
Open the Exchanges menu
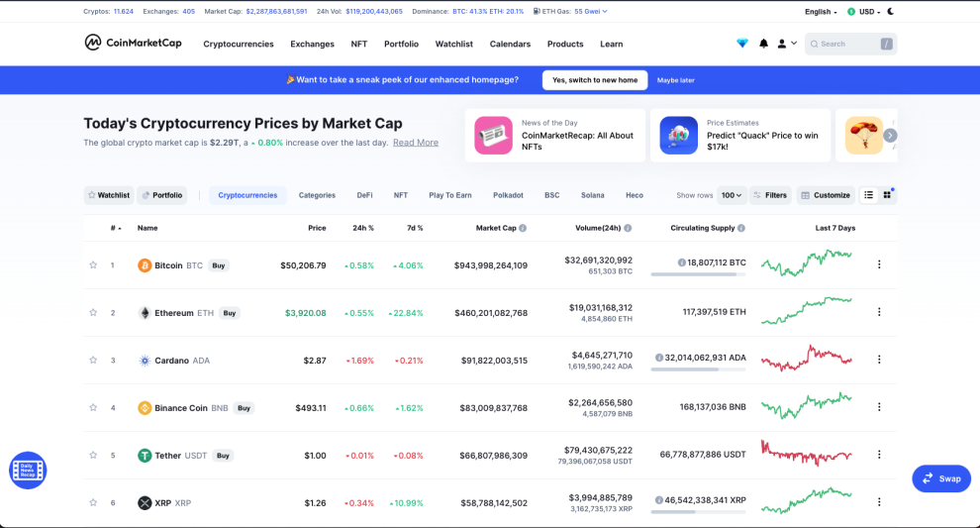(312, 44)
